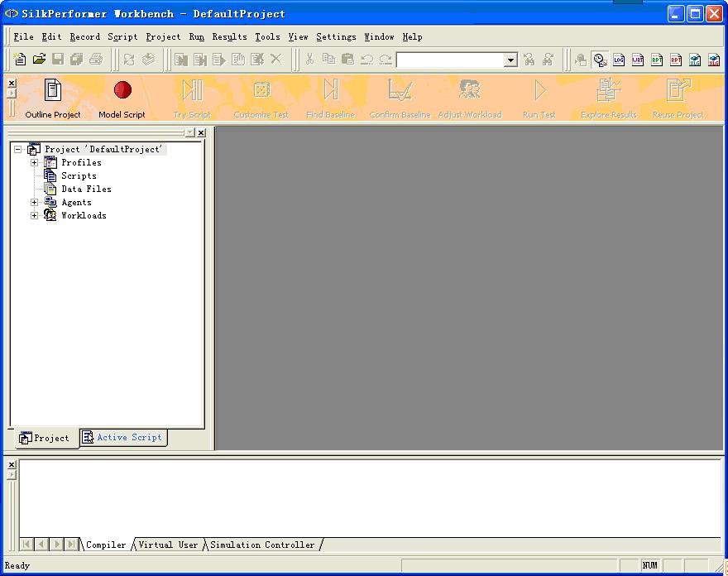728x576 pixels.
Task: Click the WRT file toolbar icon
Action: pyautogui.click(x=638, y=60)
